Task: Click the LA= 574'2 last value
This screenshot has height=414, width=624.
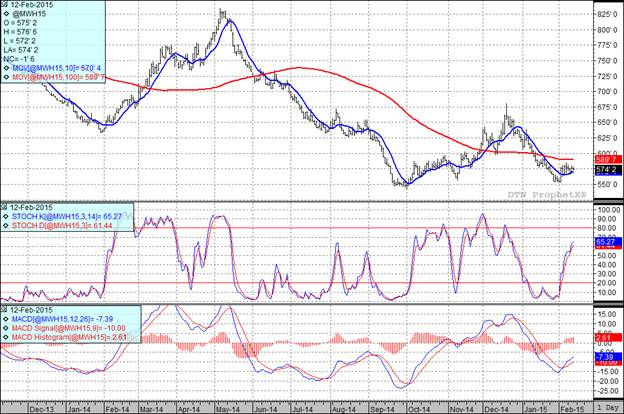Action: pos(21,50)
